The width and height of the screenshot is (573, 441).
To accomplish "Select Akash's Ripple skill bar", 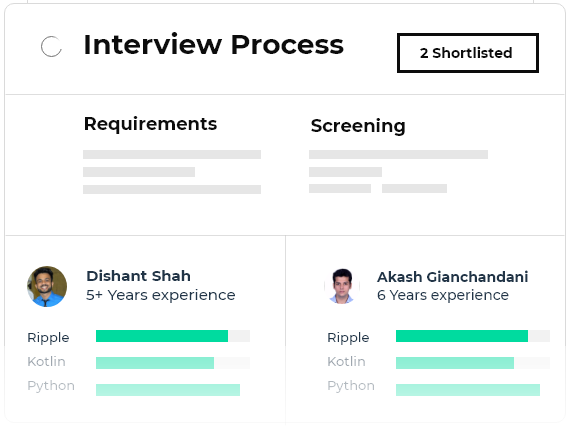I will pos(473,336).
